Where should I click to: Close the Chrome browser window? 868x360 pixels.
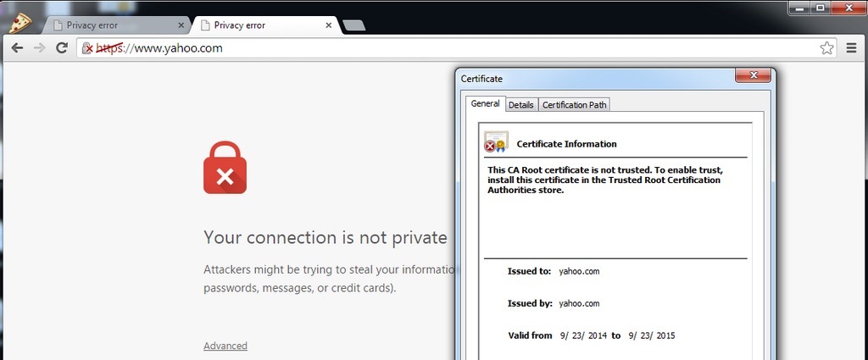coord(849,8)
